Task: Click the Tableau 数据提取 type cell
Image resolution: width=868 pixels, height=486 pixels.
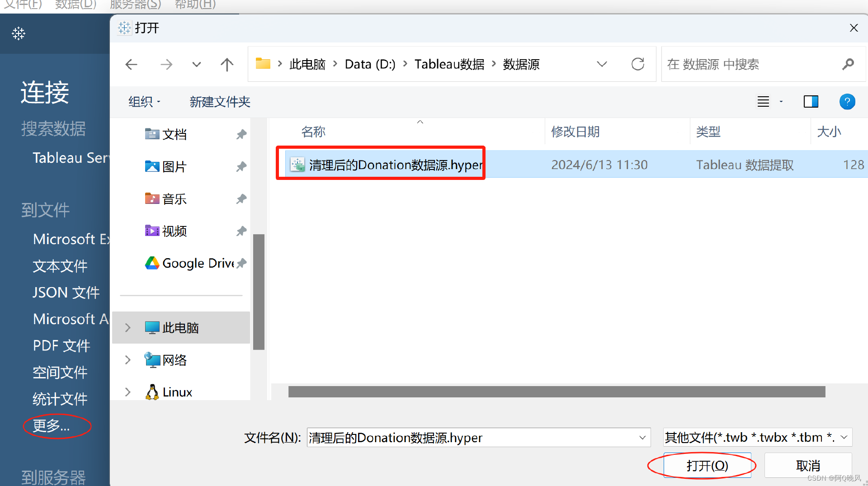Action: [x=745, y=165]
